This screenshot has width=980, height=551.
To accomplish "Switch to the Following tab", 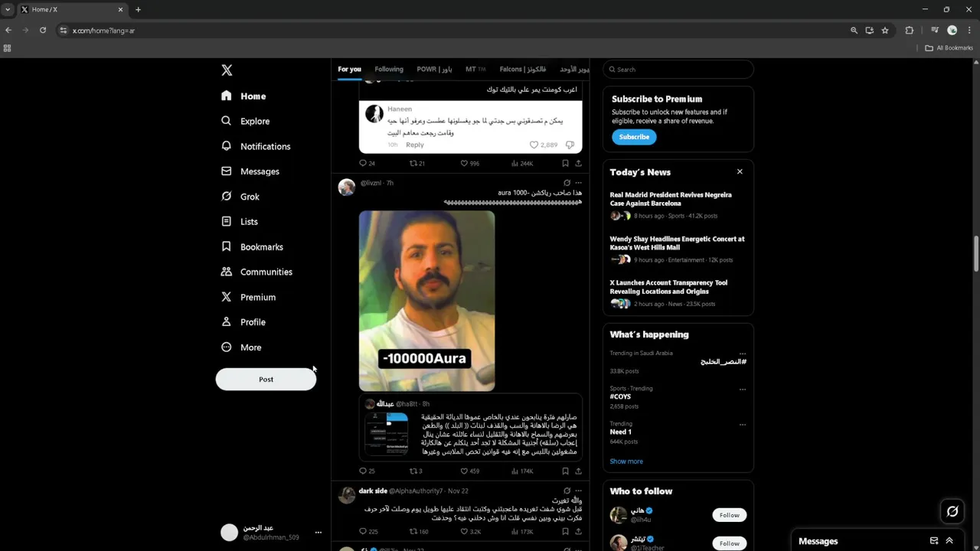I will coord(389,69).
